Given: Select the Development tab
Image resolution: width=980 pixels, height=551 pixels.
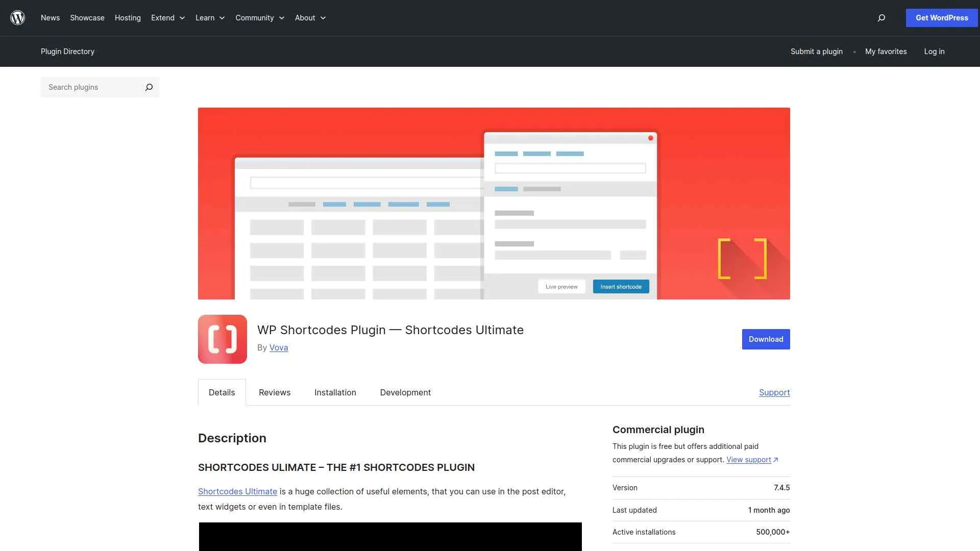Looking at the screenshot, I should (x=405, y=392).
